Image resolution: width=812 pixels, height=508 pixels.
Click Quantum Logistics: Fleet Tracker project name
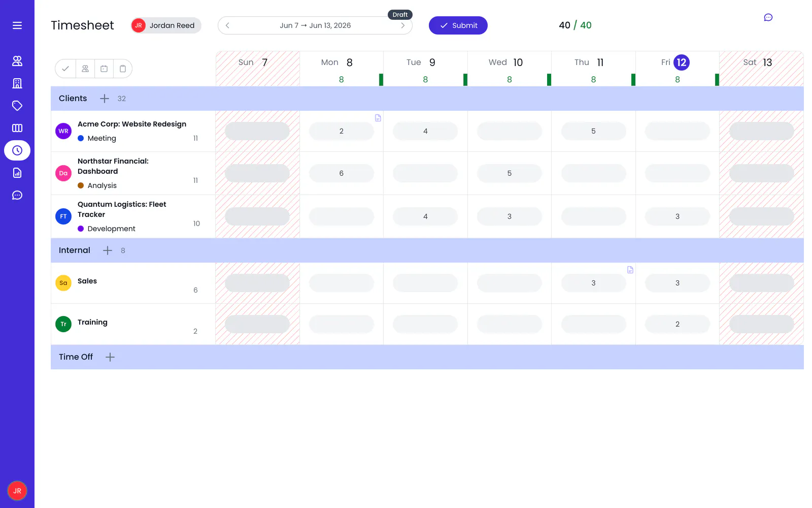[x=122, y=209]
